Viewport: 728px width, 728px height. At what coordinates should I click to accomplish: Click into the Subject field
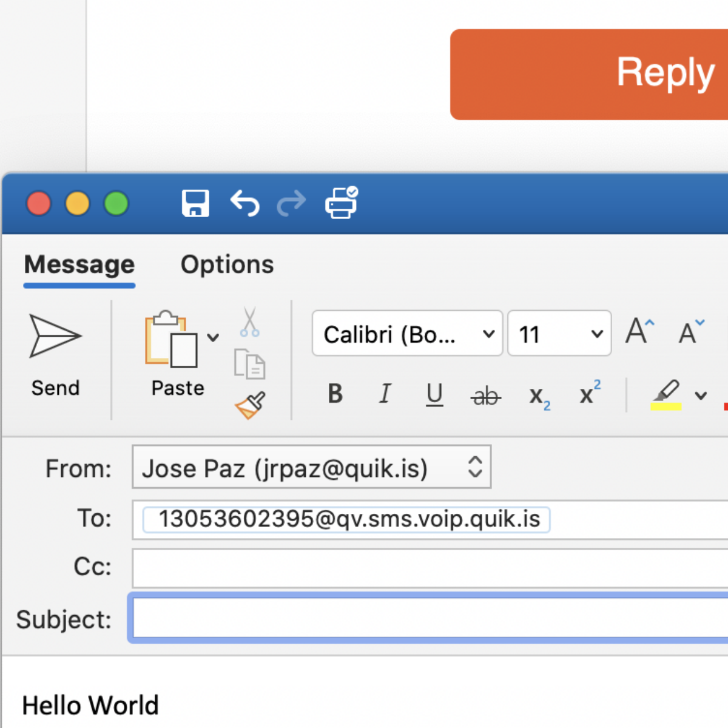(x=430, y=618)
